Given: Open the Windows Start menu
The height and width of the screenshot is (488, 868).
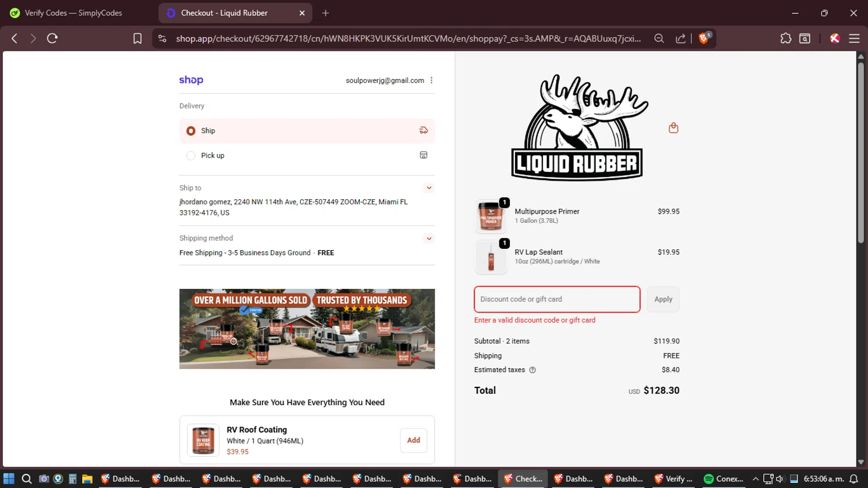Looking at the screenshot, I should coord(9,479).
